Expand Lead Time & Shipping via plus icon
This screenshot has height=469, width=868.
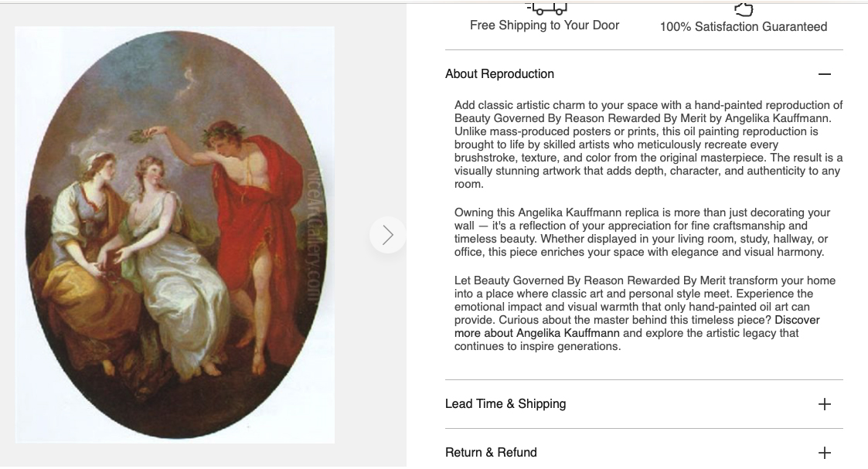[824, 404]
